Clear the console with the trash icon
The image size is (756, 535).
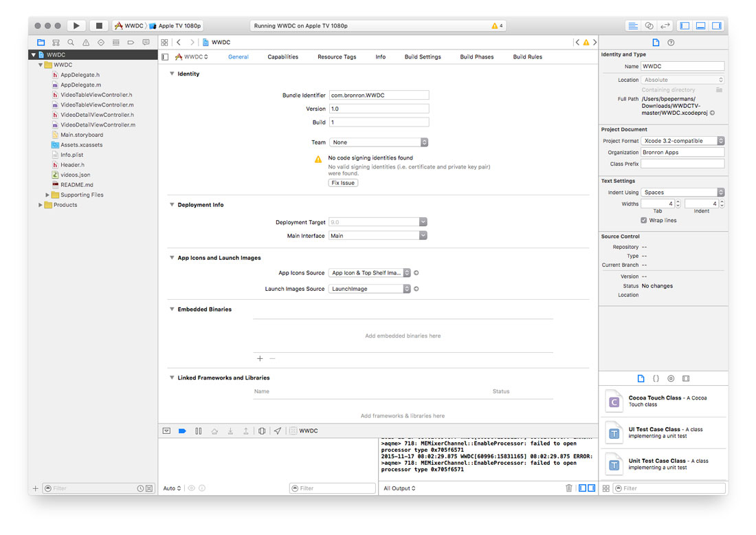(569, 488)
